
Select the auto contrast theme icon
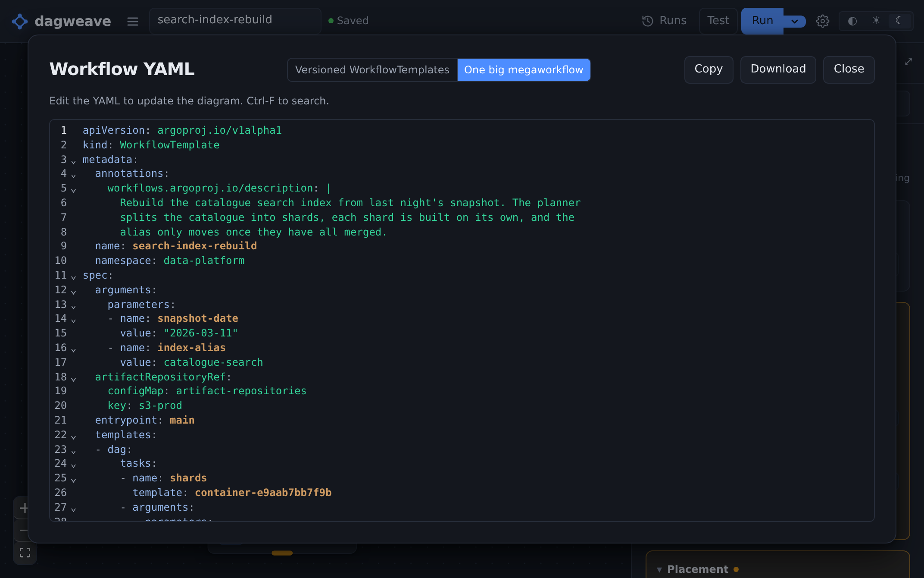pyautogui.click(x=852, y=21)
